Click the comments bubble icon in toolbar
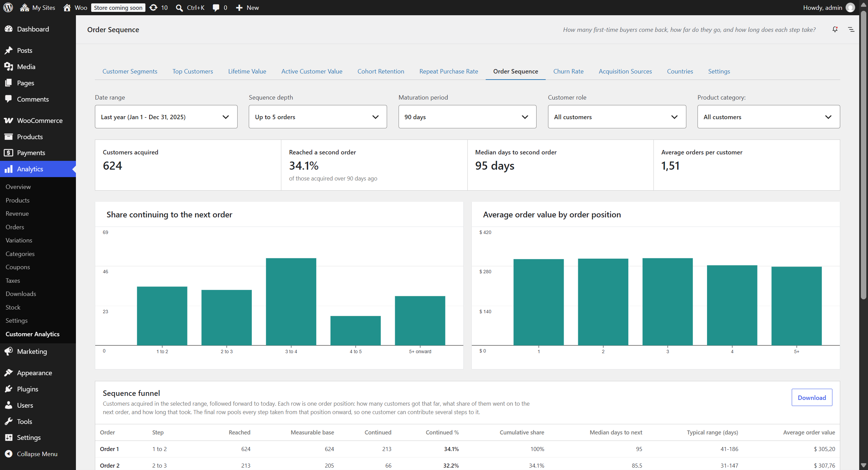 (x=216, y=7)
